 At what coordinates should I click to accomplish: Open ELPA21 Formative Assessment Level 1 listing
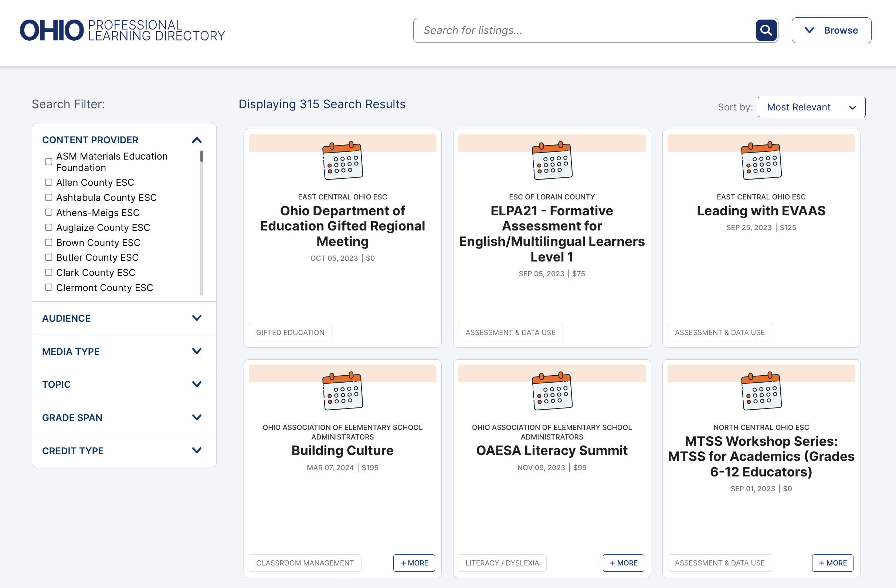click(x=552, y=234)
